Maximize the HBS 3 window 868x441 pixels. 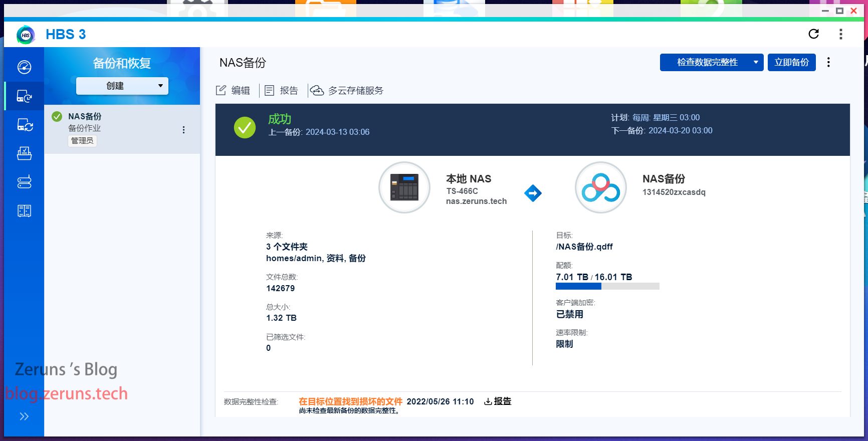(x=839, y=11)
